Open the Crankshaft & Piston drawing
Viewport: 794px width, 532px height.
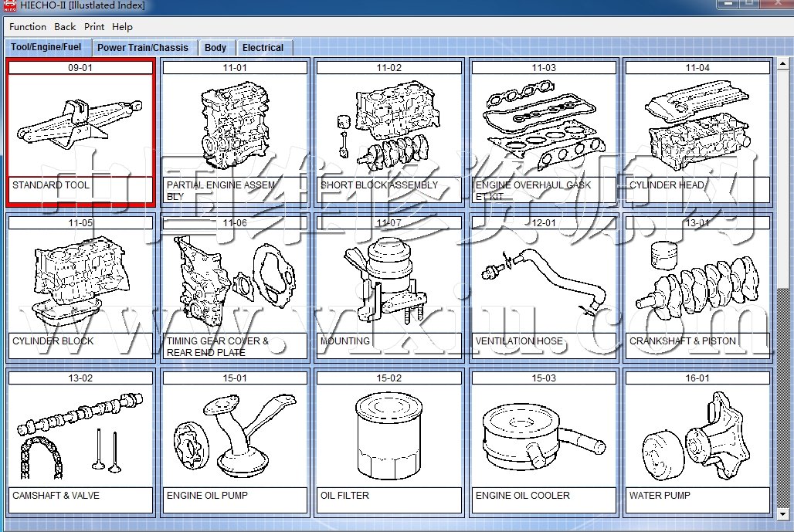coord(697,281)
